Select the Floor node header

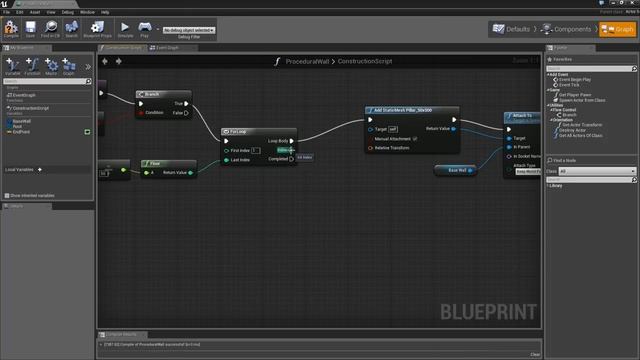click(169, 163)
